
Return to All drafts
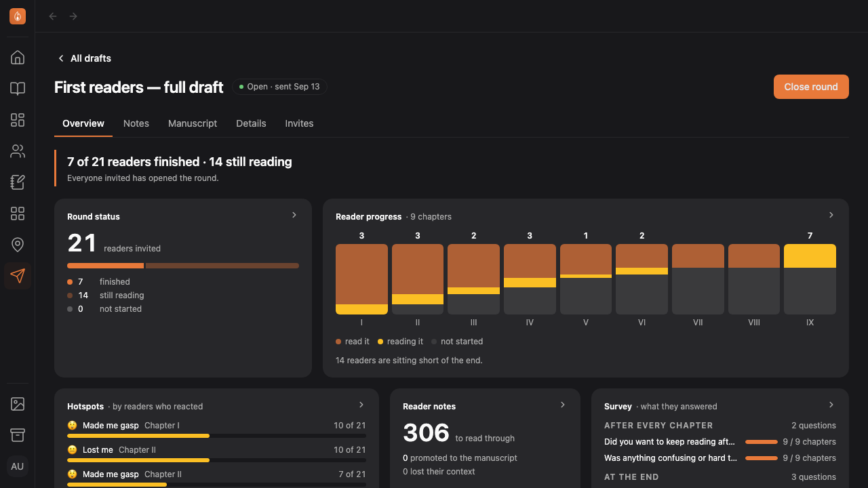(x=84, y=58)
